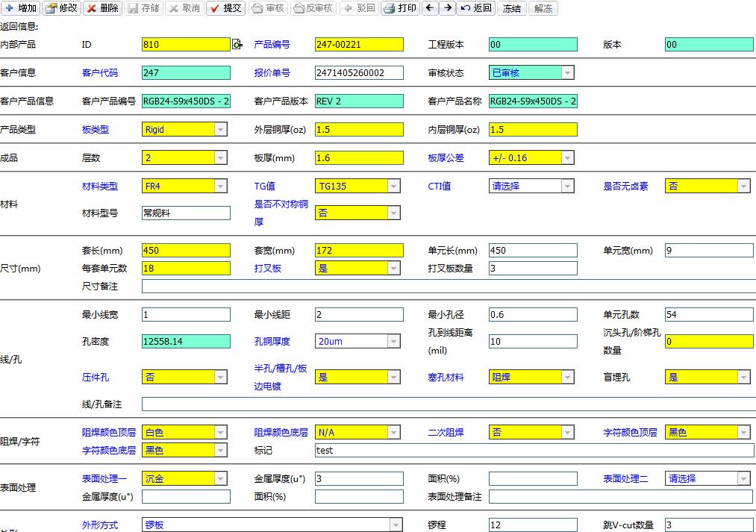Click the 尺寸备注 input field

pos(449,287)
